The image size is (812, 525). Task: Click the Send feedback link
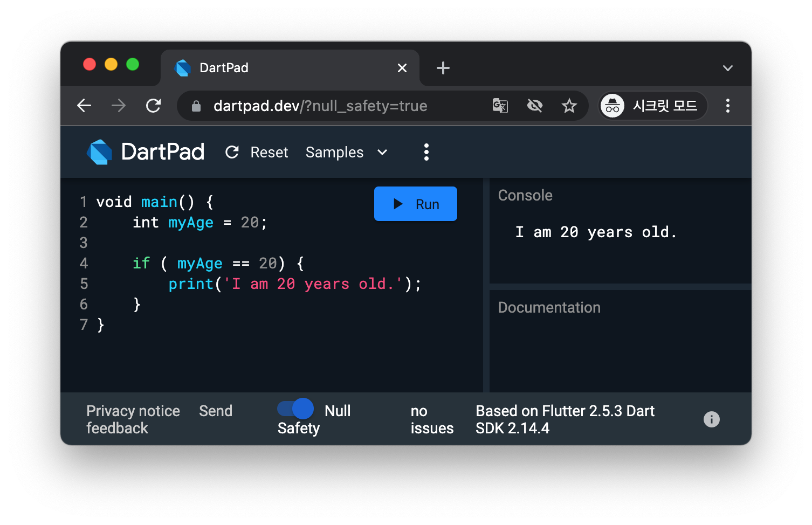point(216,411)
